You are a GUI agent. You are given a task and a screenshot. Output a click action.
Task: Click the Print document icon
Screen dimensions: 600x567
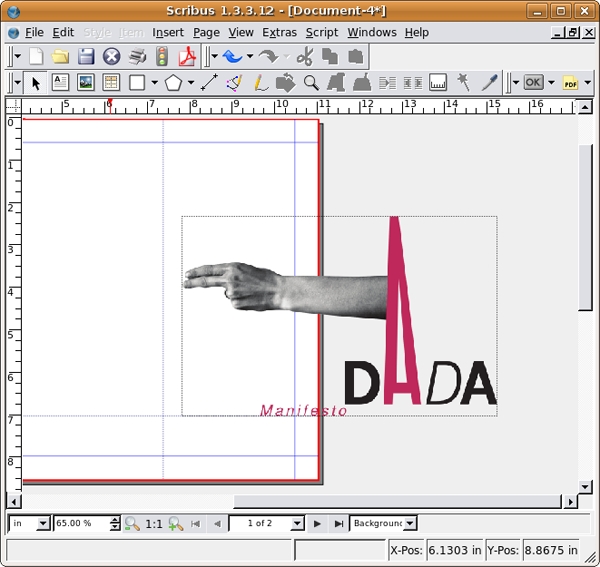tap(137, 57)
